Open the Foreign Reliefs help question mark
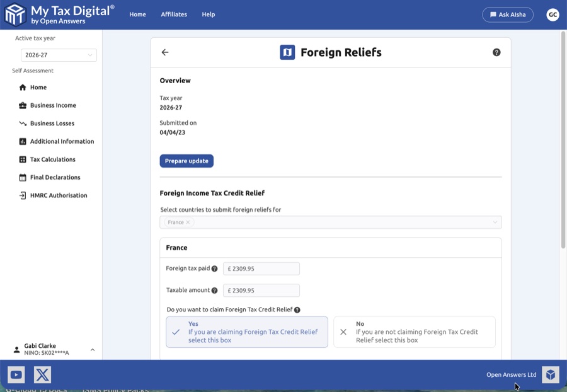Screen dimensions: 567x392 496,52
